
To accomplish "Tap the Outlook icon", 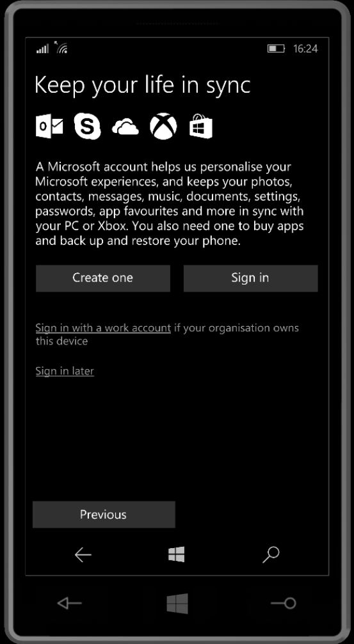I will tap(49, 126).
